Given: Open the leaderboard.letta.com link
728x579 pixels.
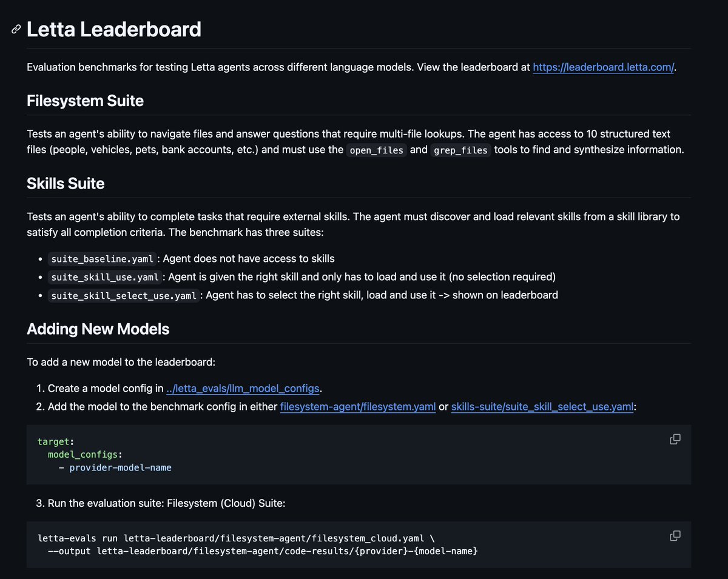Looking at the screenshot, I should (x=603, y=67).
